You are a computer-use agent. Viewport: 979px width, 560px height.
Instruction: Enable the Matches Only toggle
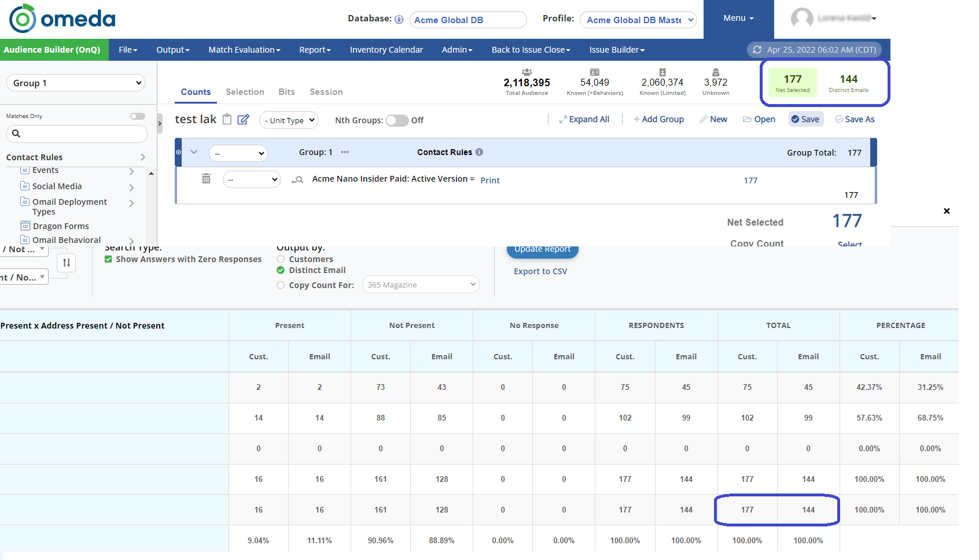click(x=137, y=116)
